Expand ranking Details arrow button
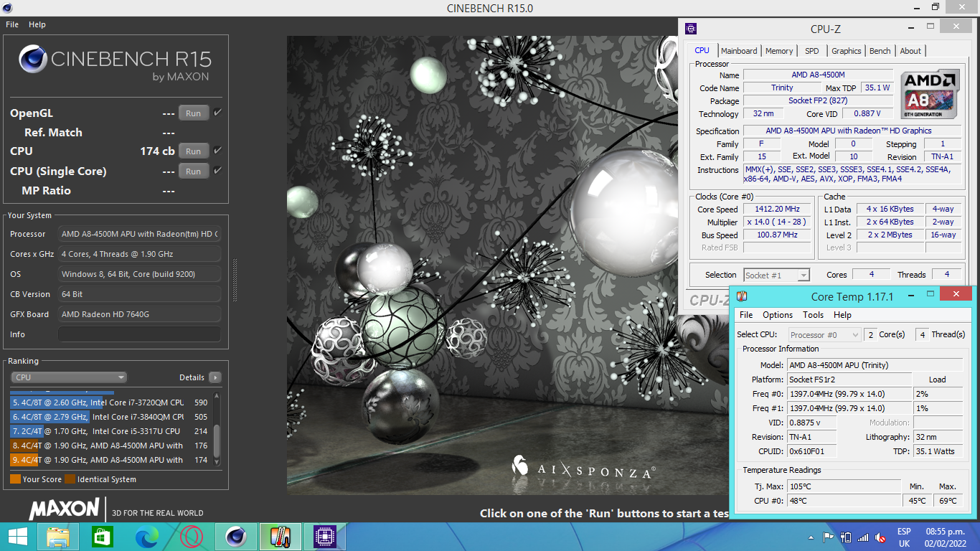The height and width of the screenshot is (551, 980). click(x=215, y=377)
